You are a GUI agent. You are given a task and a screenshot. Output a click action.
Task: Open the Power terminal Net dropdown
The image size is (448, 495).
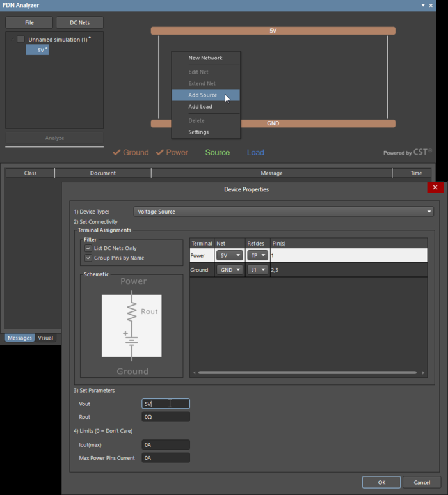[x=230, y=255]
